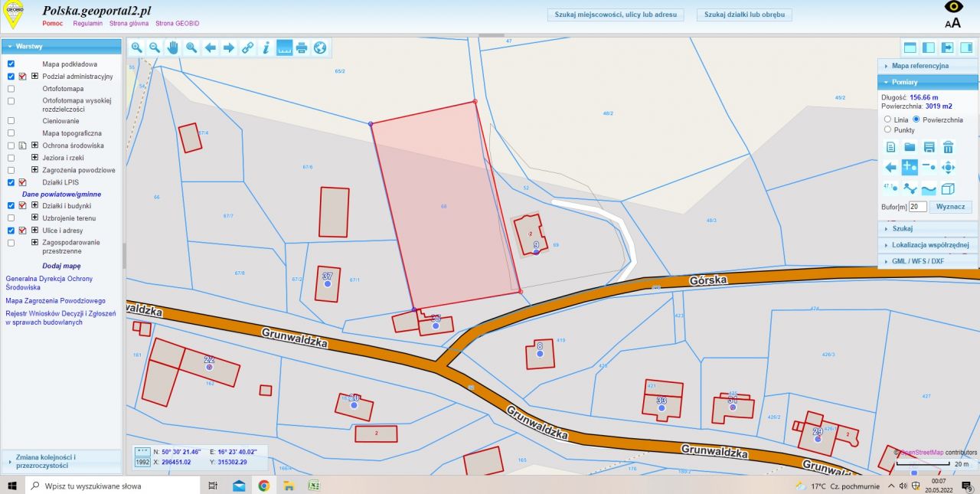Open the GML / WFS / DXF section

(x=927, y=261)
